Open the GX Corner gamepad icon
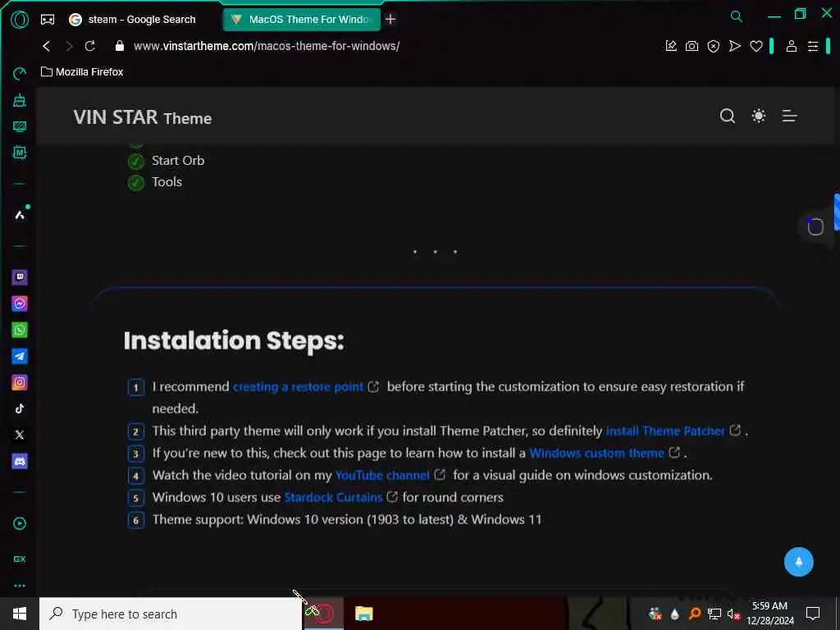This screenshot has height=630, width=840. point(47,20)
